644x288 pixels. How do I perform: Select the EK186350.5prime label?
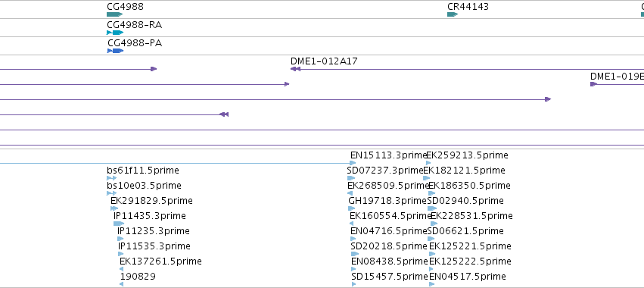pyautogui.click(x=469, y=186)
